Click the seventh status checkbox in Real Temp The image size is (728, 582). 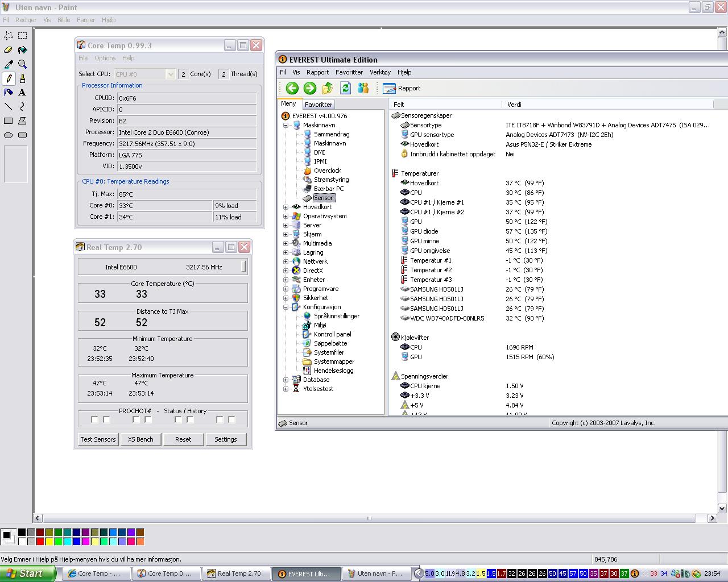pyautogui.click(x=220, y=419)
